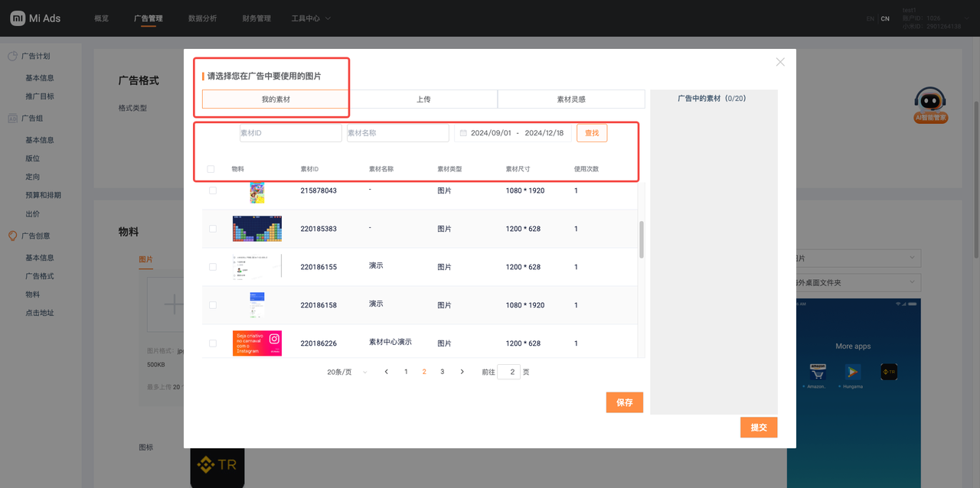The image size is (980, 488).
Task: Expand the 工具中心 menu
Action: [x=311, y=18]
